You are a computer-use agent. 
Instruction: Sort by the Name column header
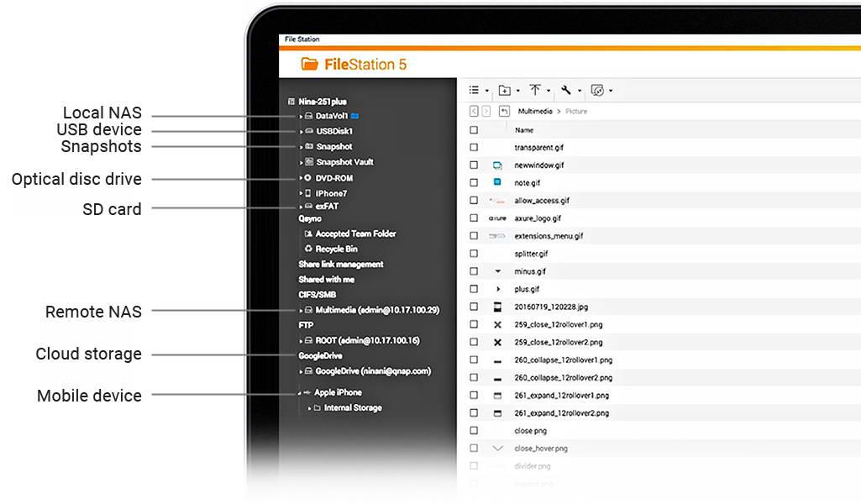[524, 130]
